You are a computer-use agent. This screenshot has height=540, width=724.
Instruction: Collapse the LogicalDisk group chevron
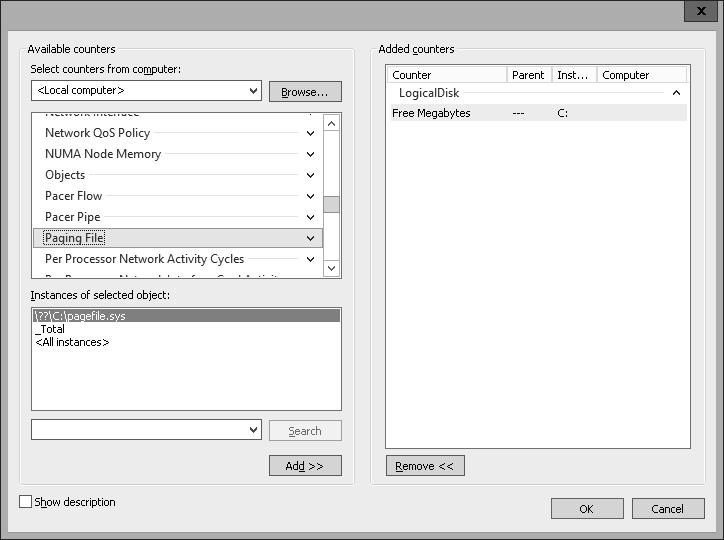(676, 93)
